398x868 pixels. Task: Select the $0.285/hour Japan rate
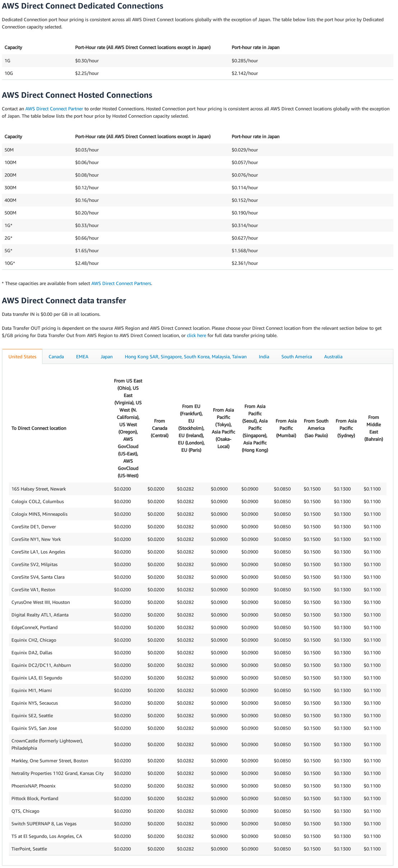pyautogui.click(x=245, y=61)
